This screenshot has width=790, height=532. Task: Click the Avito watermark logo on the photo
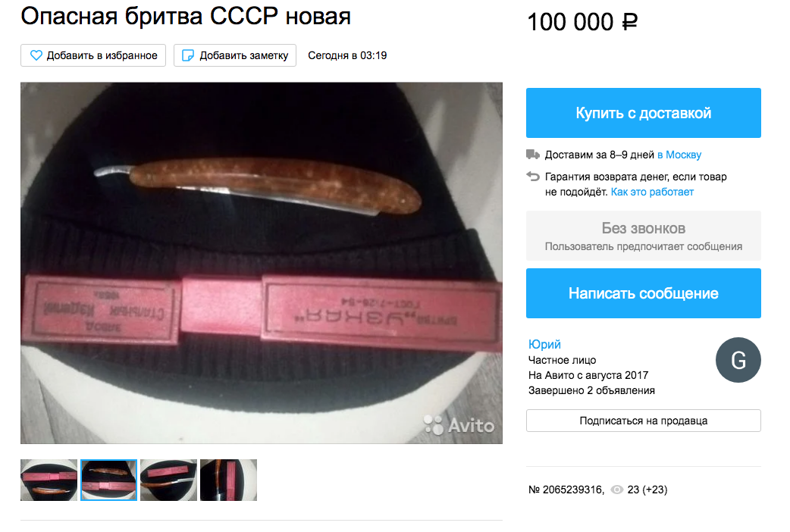click(x=459, y=425)
